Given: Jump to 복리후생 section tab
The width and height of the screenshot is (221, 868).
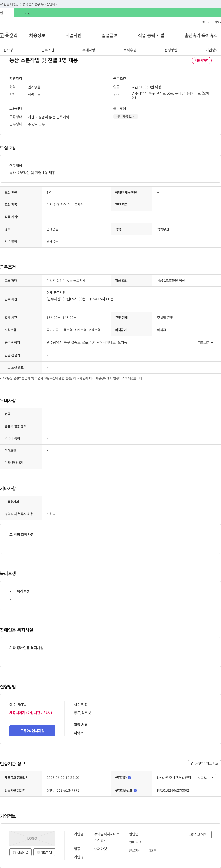Looking at the screenshot, I should [130, 50].
